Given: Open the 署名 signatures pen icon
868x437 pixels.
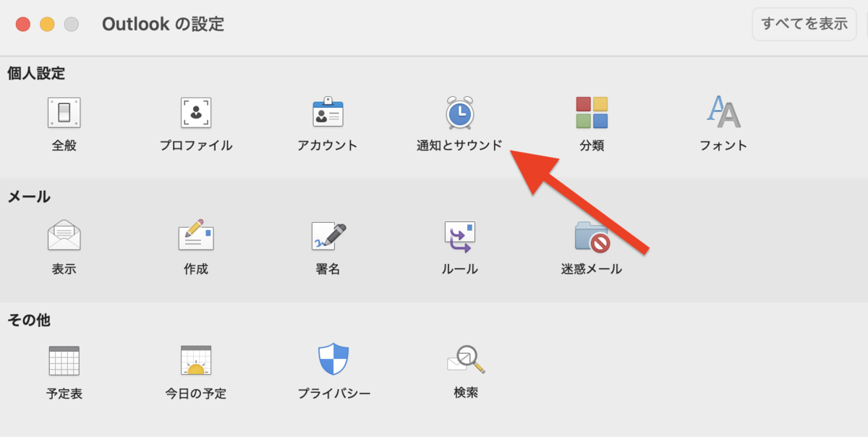Looking at the screenshot, I should tap(328, 237).
